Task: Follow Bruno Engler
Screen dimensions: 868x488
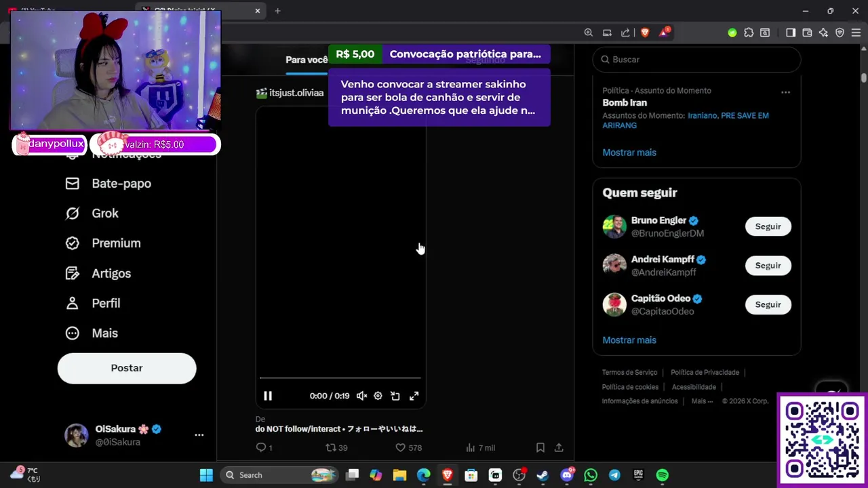Action: (768, 226)
